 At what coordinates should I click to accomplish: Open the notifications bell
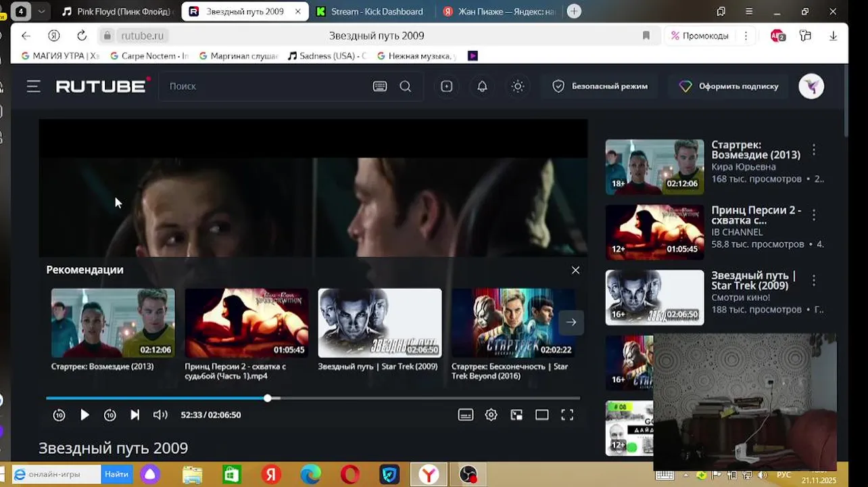click(x=482, y=87)
